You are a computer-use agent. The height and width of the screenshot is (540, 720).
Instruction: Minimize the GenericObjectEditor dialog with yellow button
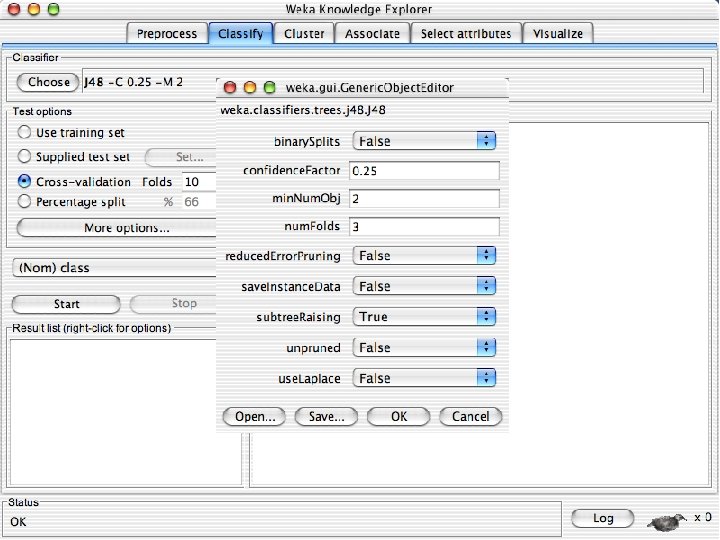point(250,87)
